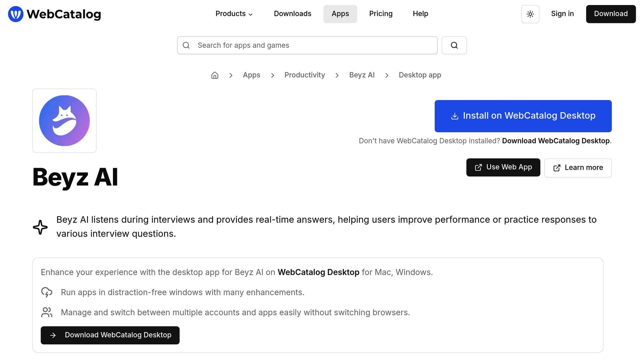Click the Use Web App button
644x362 pixels.
[x=503, y=167]
